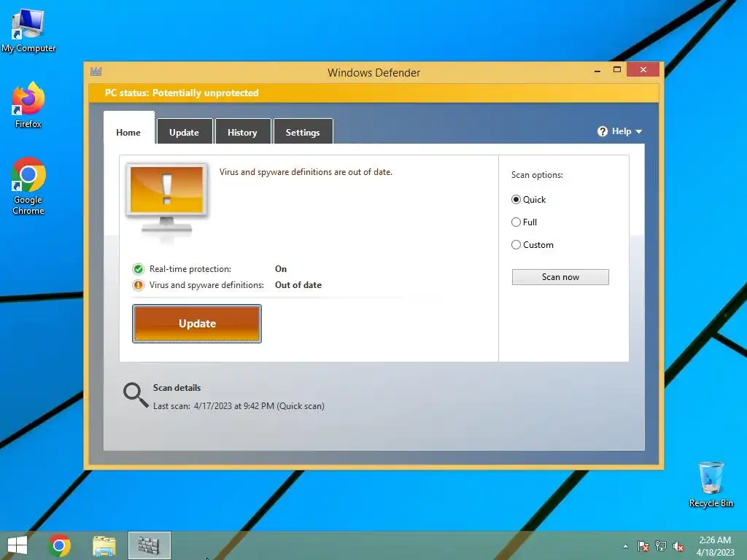Show hidden system tray icons
This screenshot has width=747, height=560.
[x=625, y=547]
